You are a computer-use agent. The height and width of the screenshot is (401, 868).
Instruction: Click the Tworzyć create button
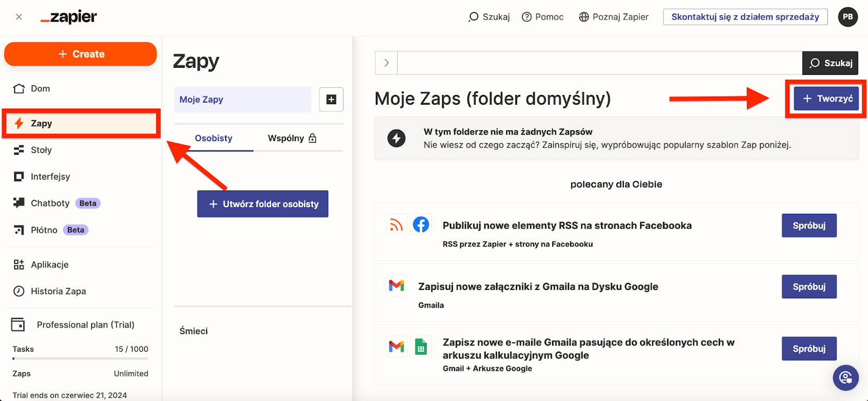click(826, 99)
